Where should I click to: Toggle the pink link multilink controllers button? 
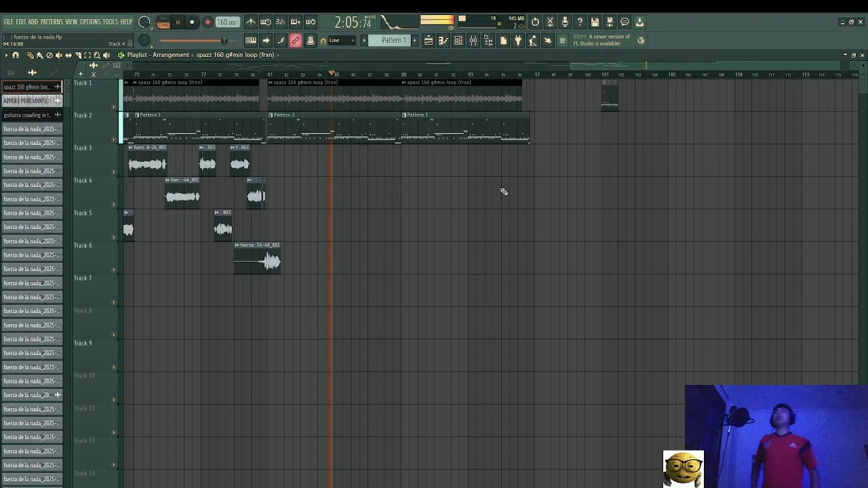tap(296, 41)
